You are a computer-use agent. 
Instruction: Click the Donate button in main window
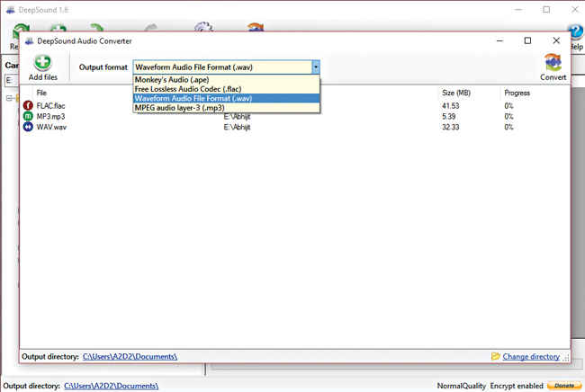click(564, 386)
